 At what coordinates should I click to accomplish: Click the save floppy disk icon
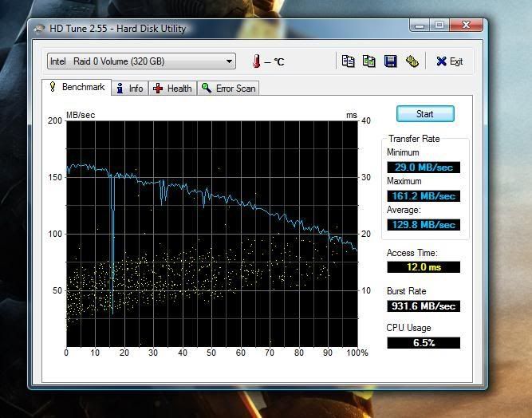391,61
